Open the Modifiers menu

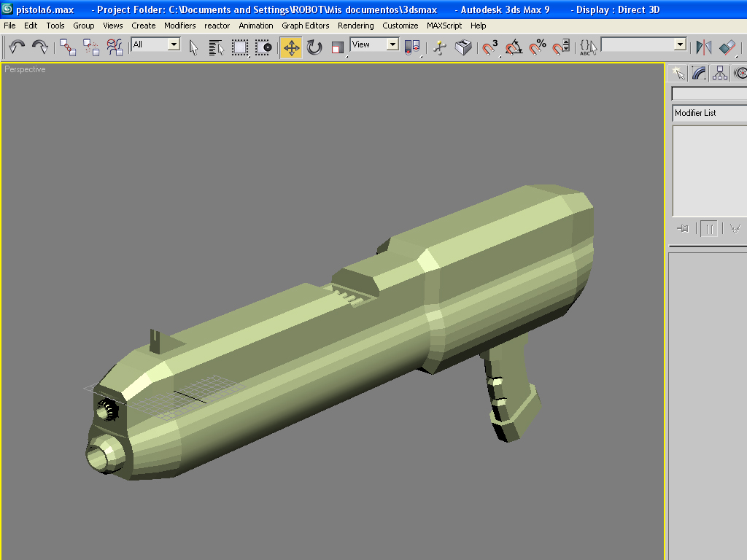179,26
